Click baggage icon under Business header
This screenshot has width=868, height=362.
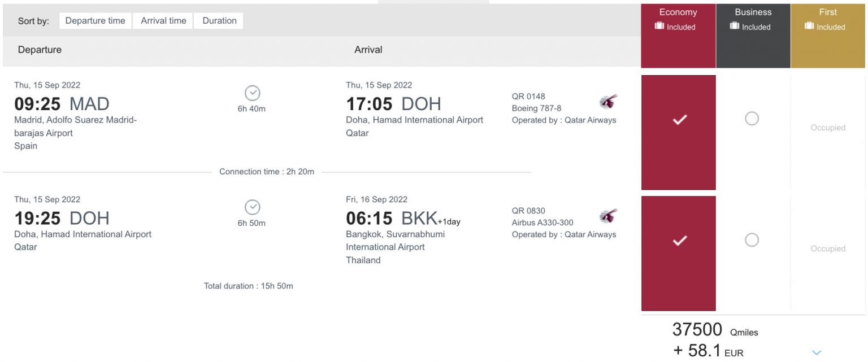pos(734,26)
